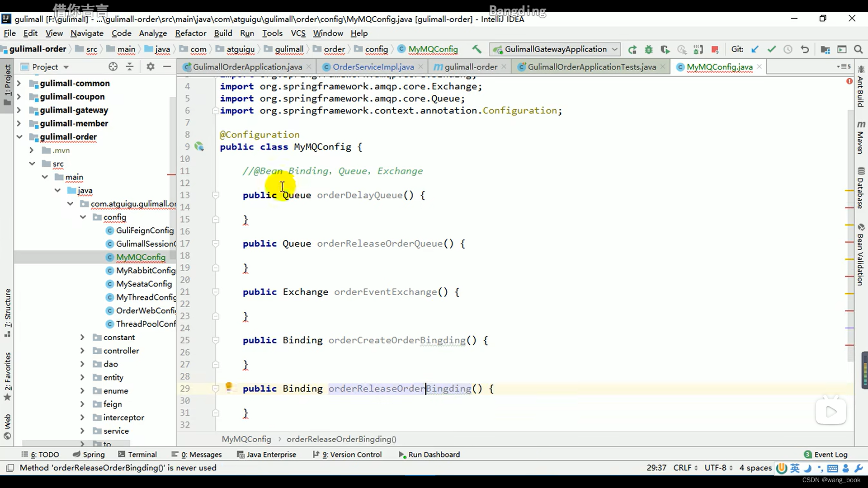Stop the running application red square
868x488 pixels.
pos(715,49)
